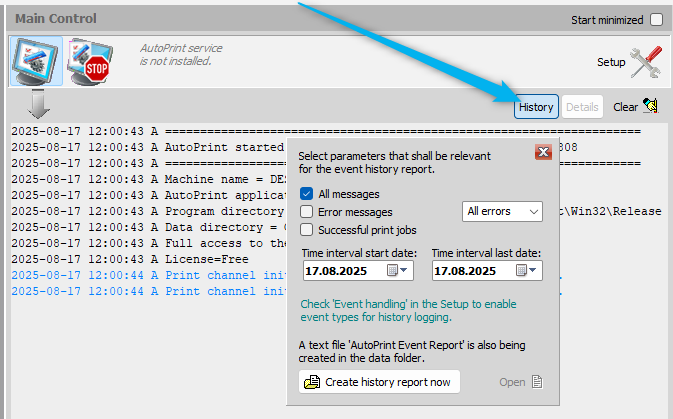Enable the Error messages checkbox
Viewport: 673px width, 419px height.
(x=306, y=212)
